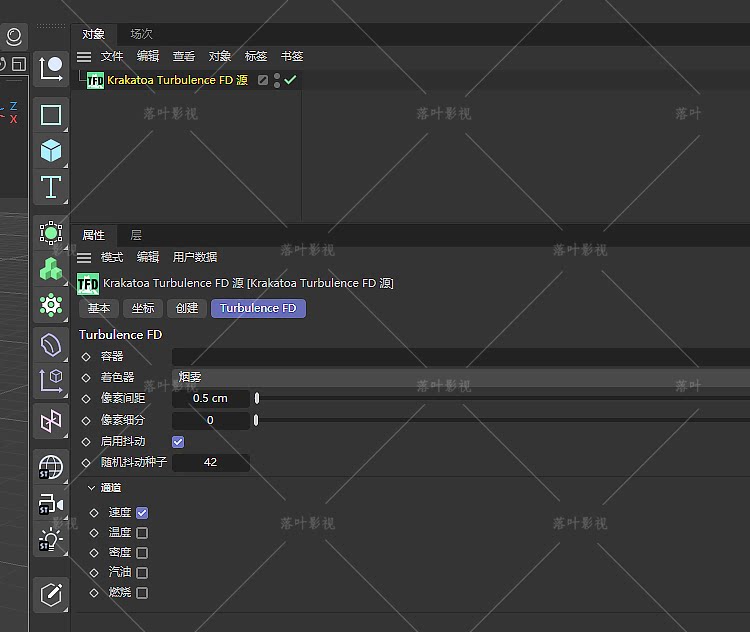Open the green cloner cubes icon

point(51,269)
